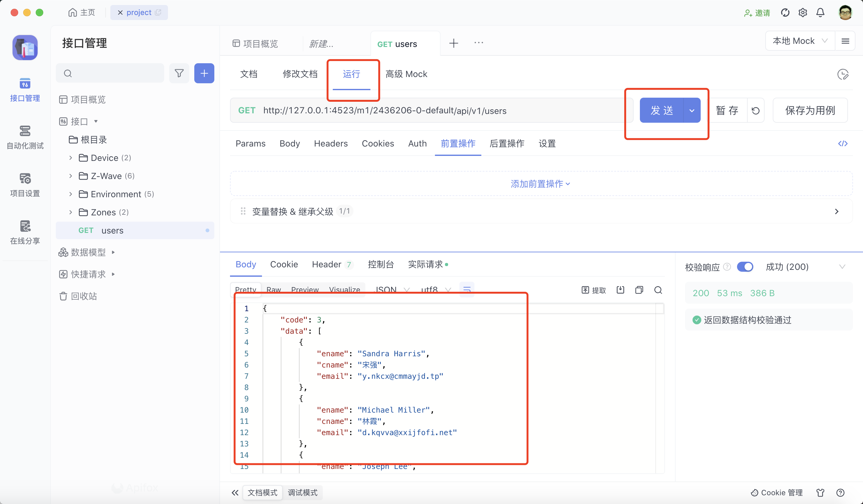Open 项目设置 in the sidebar

24,185
